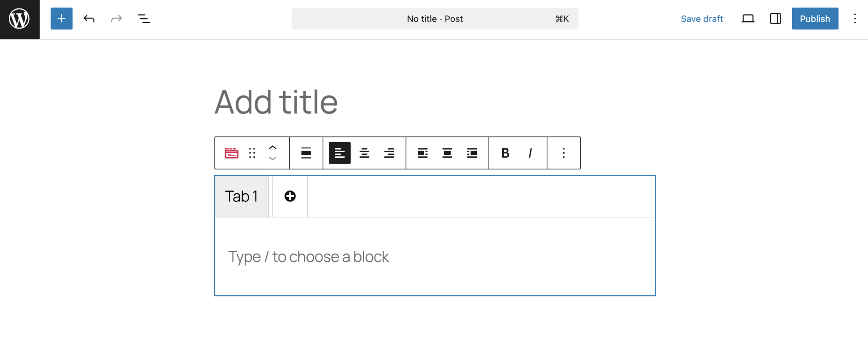Move the block down with the chevron
The height and width of the screenshot is (360, 868).
pyautogui.click(x=273, y=159)
